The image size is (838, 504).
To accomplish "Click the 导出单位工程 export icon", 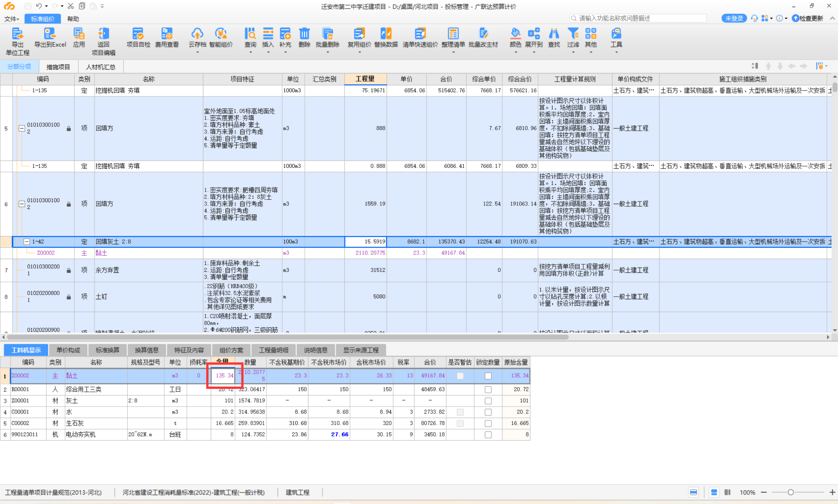I will (17, 34).
